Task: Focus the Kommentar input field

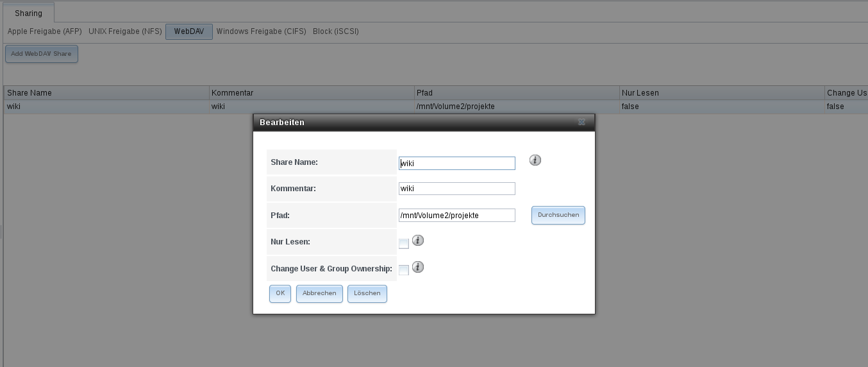Action: (457, 189)
